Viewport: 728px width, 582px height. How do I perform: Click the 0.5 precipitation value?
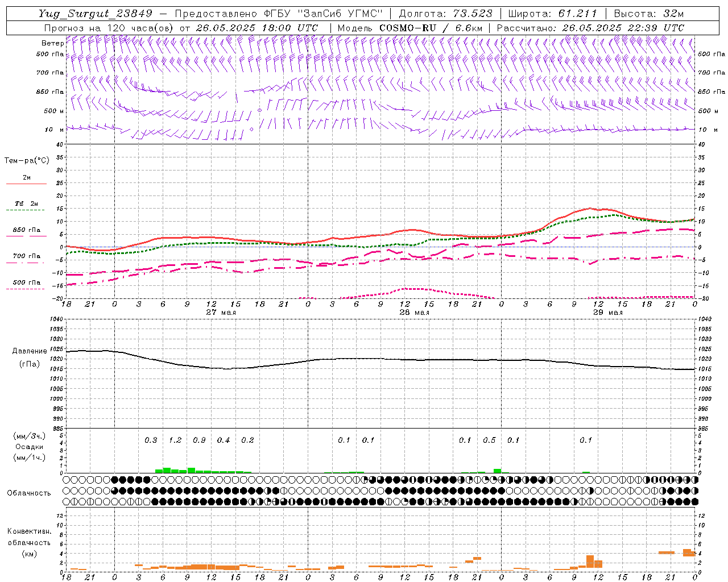pyautogui.click(x=489, y=440)
